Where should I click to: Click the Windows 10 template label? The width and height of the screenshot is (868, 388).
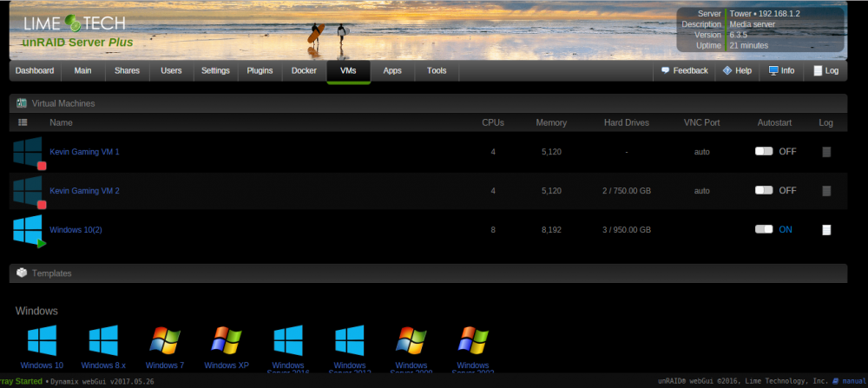pyautogui.click(x=42, y=365)
